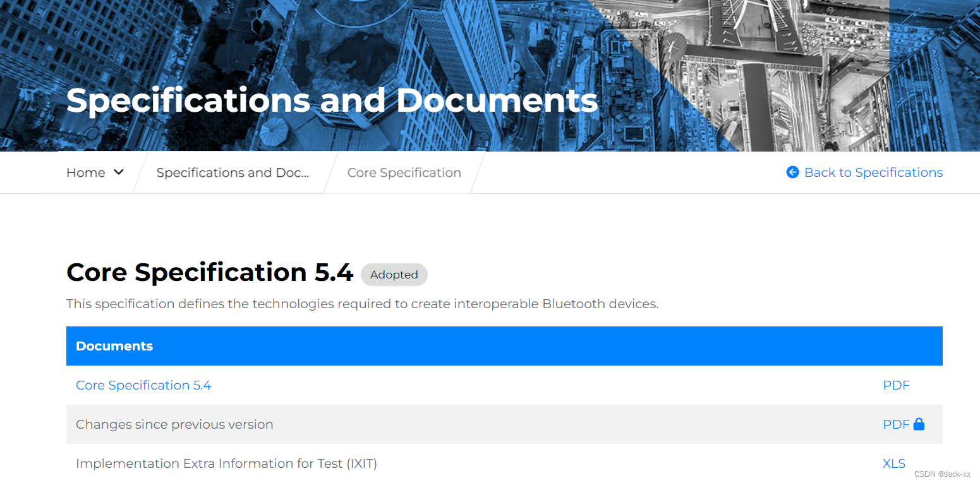Click the Specifications and Documents banner title
980x483 pixels.
[x=332, y=100]
